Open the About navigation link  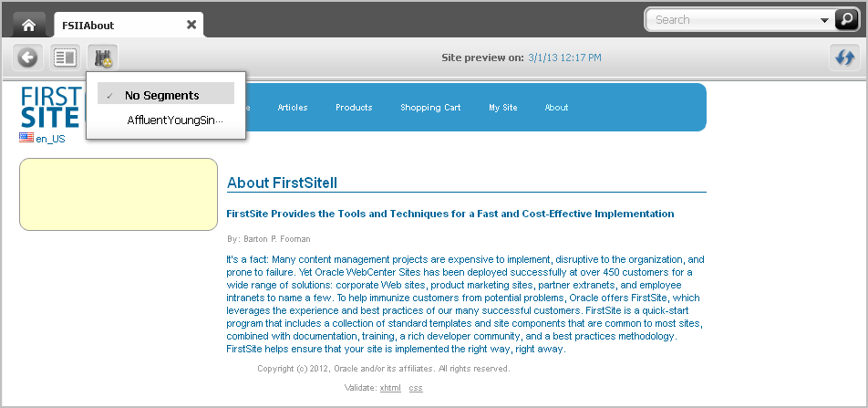[x=556, y=108]
